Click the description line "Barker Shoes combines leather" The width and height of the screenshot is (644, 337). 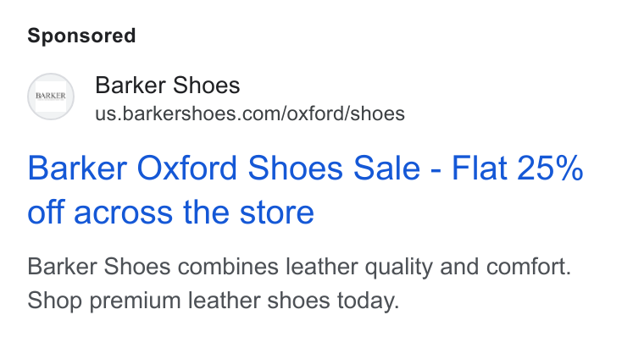tap(192, 267)
